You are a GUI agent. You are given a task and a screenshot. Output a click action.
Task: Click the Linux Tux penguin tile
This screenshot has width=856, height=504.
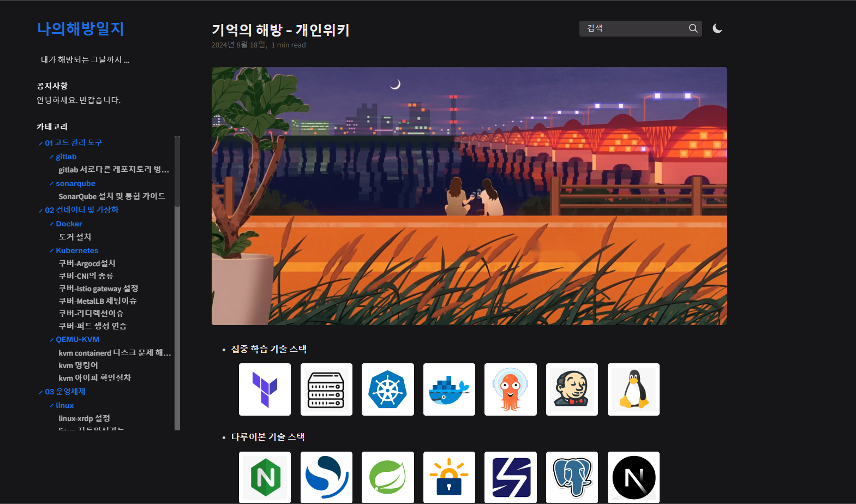tap(633, 389)
